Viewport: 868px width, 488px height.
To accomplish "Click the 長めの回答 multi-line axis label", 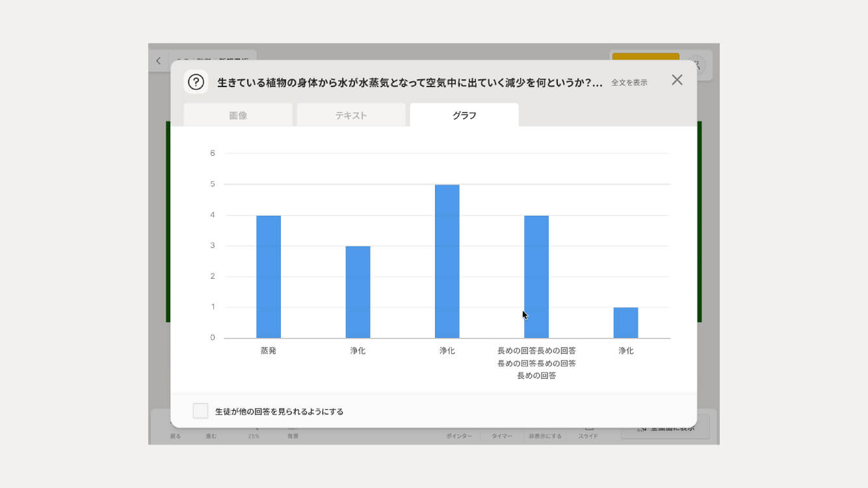I will tap(536, 363).
